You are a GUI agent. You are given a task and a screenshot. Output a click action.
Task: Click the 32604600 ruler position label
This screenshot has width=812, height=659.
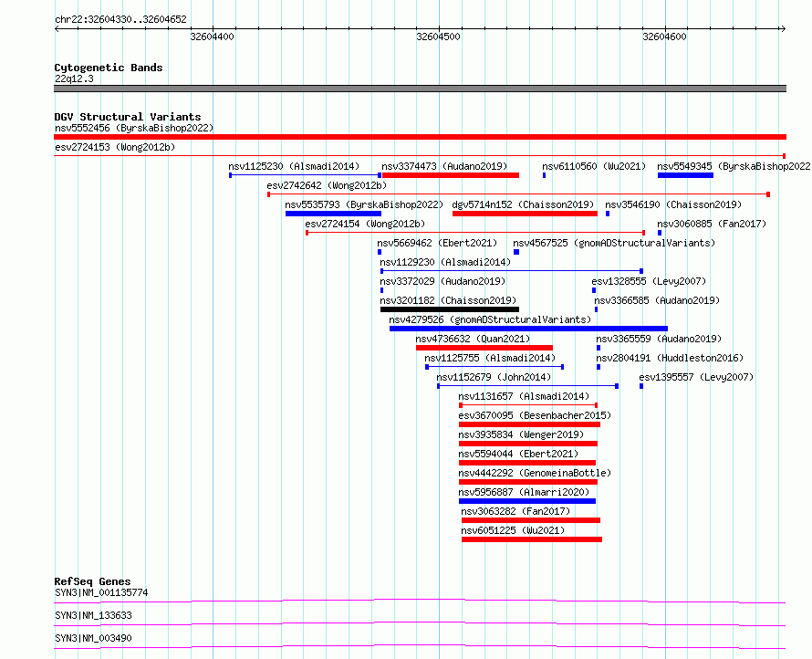coord(664,37)
